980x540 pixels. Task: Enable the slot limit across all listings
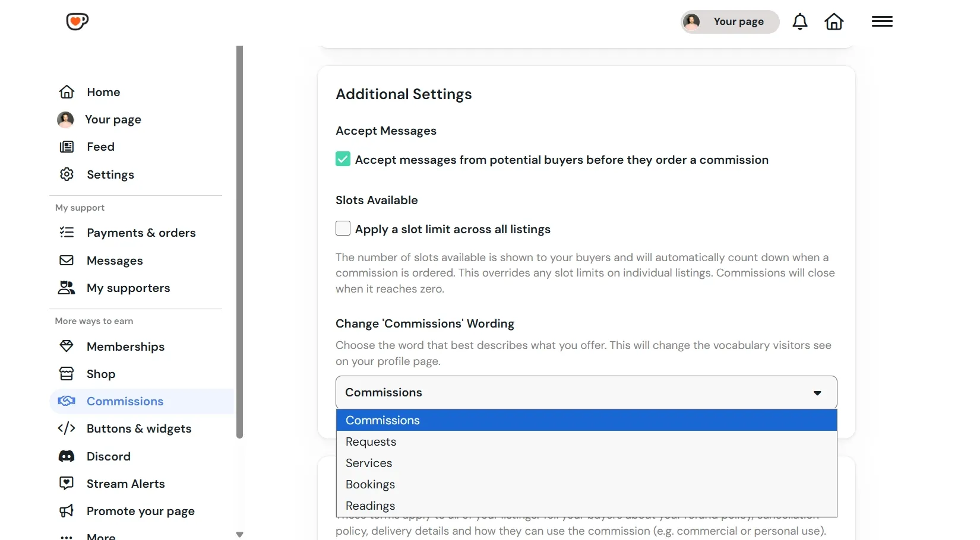point(343,228)
